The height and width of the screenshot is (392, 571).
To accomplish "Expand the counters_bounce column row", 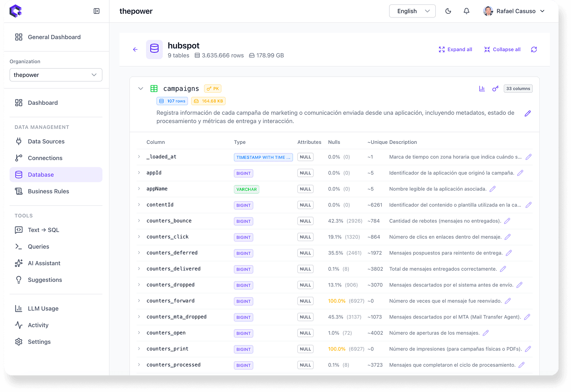I will [139, 221].
